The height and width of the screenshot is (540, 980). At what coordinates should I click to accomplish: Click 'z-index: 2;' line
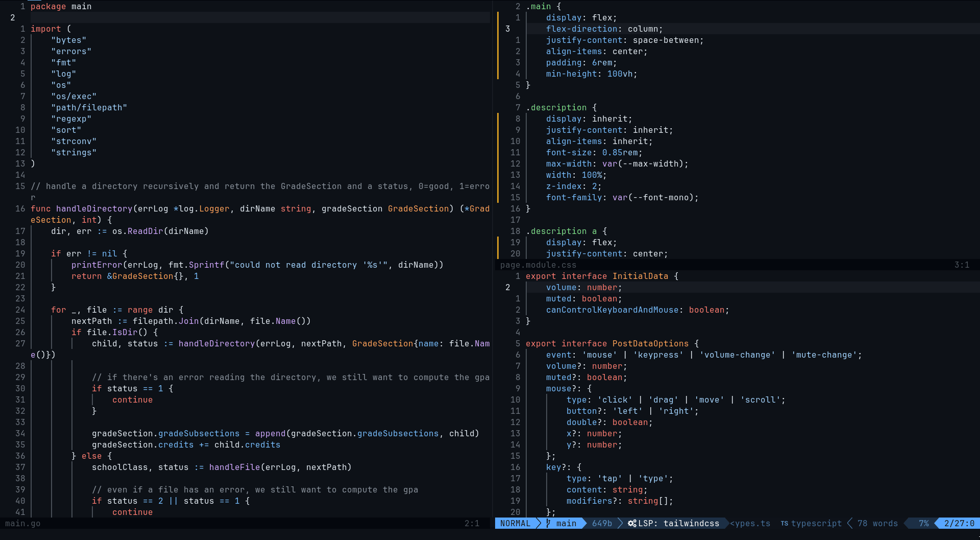pos(574,186)
